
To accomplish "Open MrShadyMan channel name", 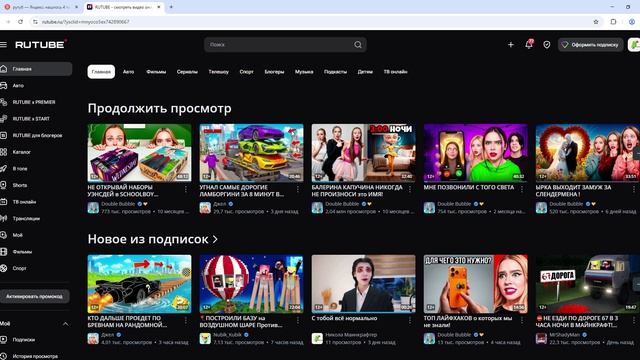I will pyautogui.click(x=564, y=335).
